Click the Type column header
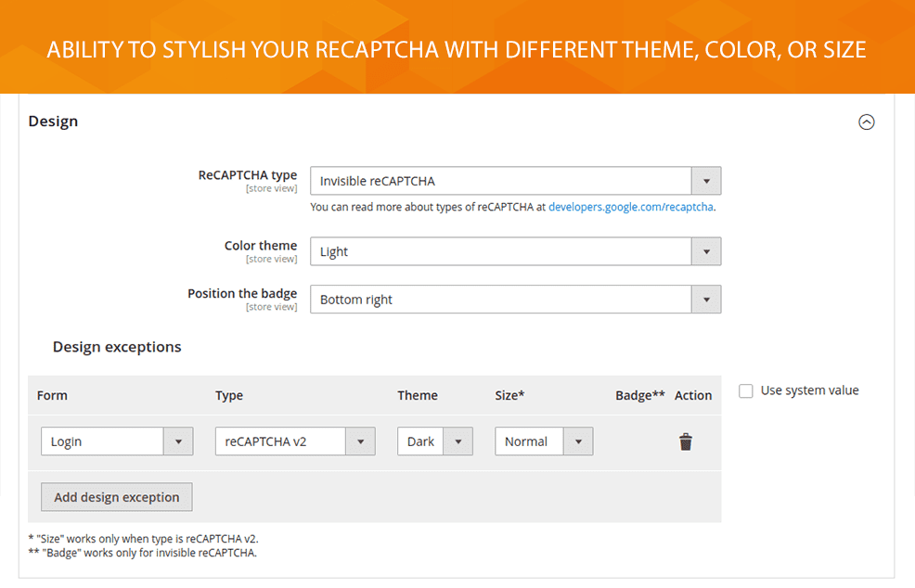The height and width of the screenshot is (588, 915). [x=228, y=395]
